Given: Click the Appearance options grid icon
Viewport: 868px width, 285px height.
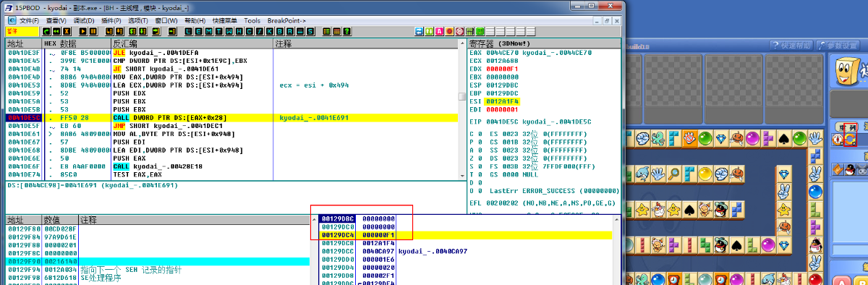Looking at the screenshot, I should pyautogui.click(x=336, y=31).
